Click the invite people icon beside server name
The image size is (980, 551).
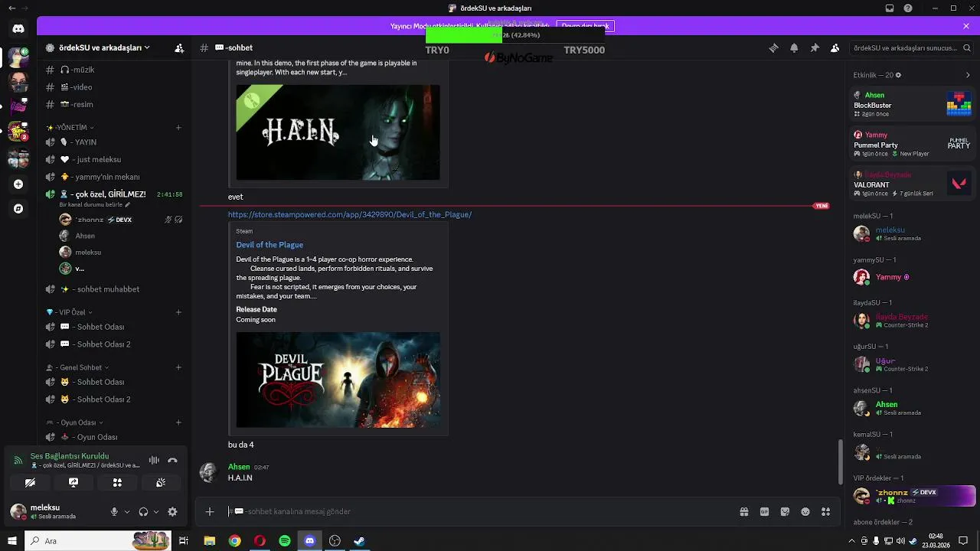179,47
